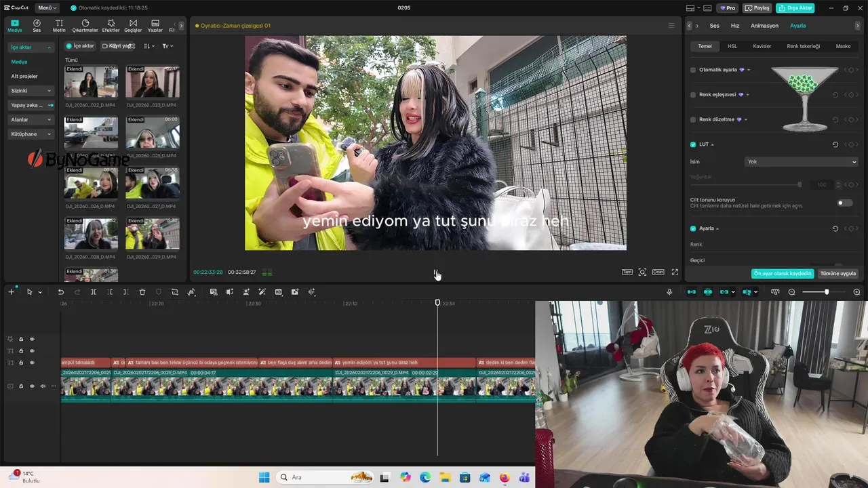This screenshot has height=488, width=868.
Task: Click the Paylaş share button
Action: (x=757, y=8)
